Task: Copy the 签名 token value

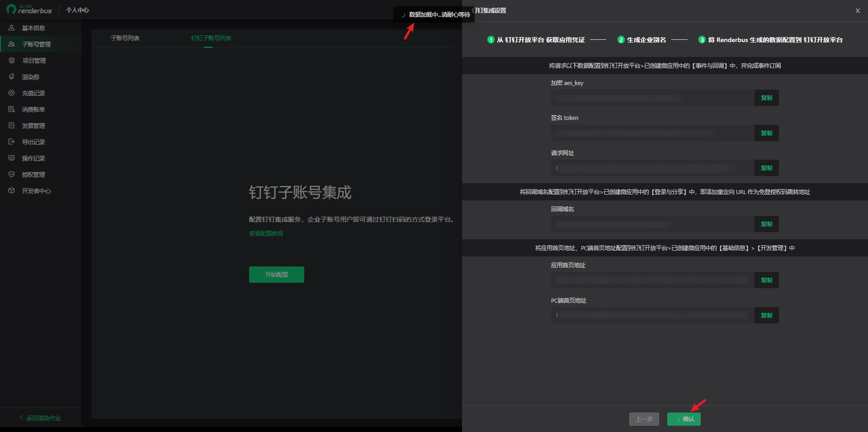Action: click(767, 133)
